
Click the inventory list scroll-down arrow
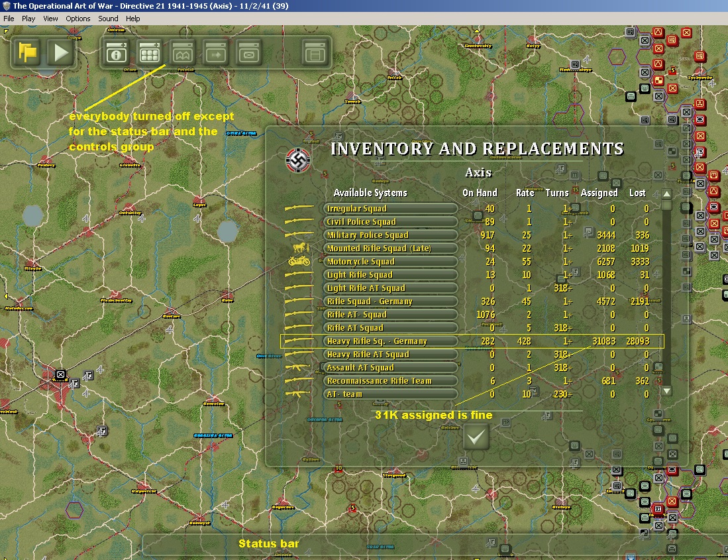point(666,391)
